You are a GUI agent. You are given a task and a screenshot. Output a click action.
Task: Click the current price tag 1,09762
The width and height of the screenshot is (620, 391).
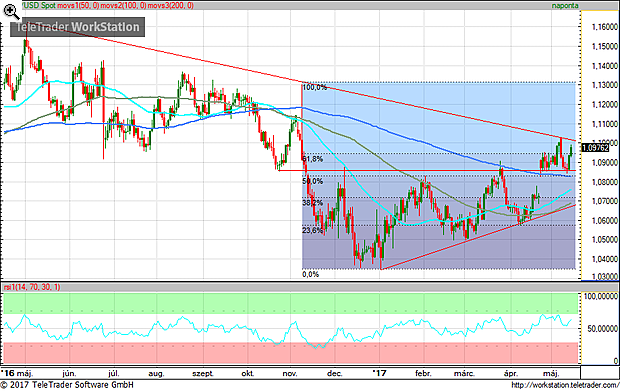click(x=595, y=148)
